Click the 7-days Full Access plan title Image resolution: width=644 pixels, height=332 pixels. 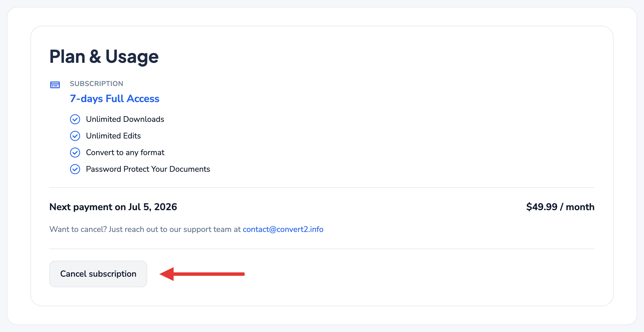click(x=115, y=99)
